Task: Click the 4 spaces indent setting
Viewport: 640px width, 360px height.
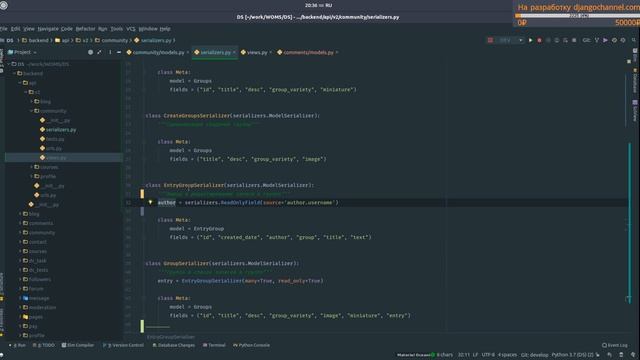Action: tap(507, 355)
